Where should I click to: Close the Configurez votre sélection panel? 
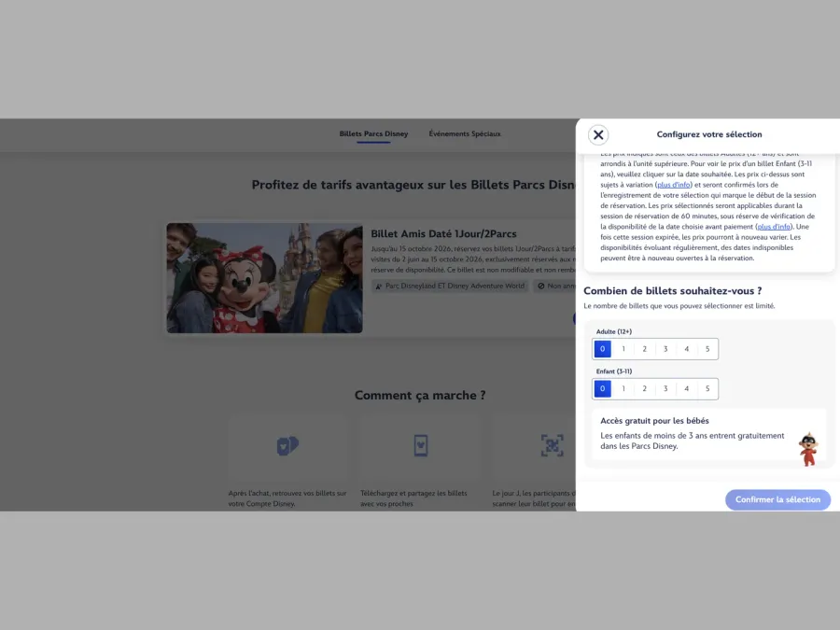pyautogui.click(x=598, y=134)
